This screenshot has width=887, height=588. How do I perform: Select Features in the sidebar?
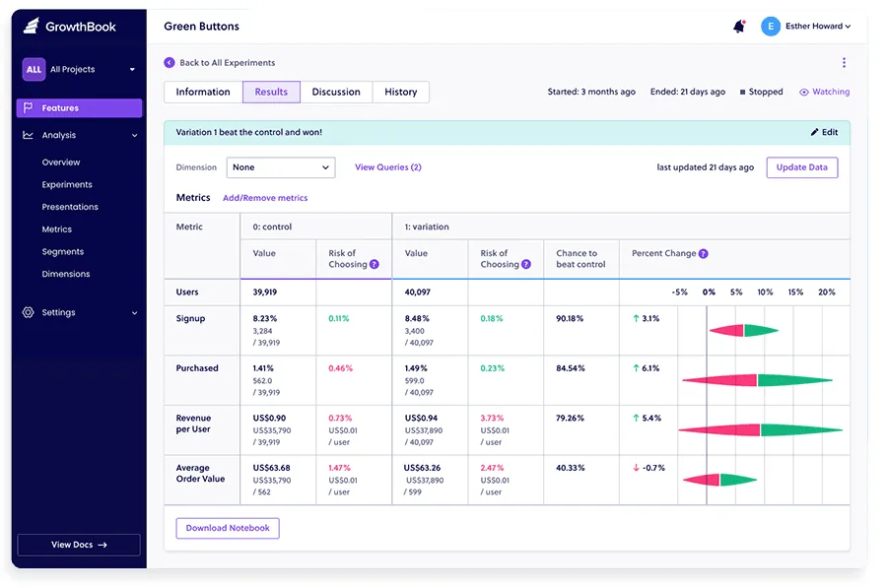79,108
